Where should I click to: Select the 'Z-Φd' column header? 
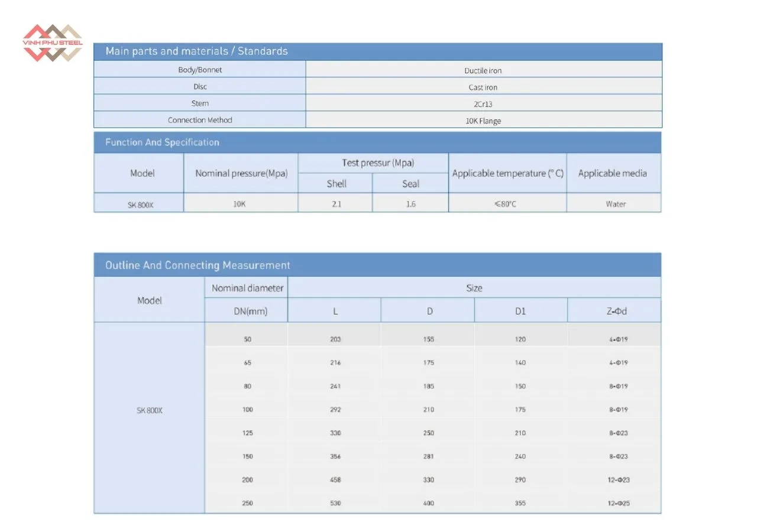[x=614, y=311]
